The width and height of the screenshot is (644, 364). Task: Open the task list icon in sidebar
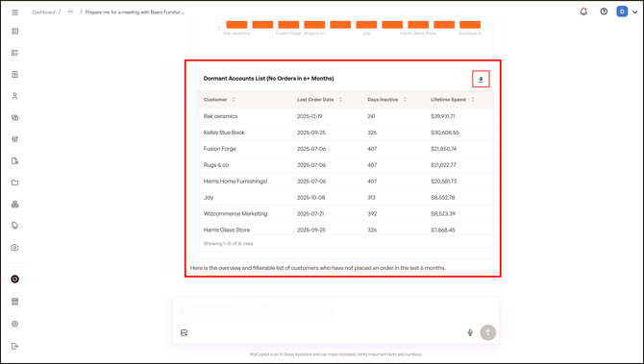[14, 53]
